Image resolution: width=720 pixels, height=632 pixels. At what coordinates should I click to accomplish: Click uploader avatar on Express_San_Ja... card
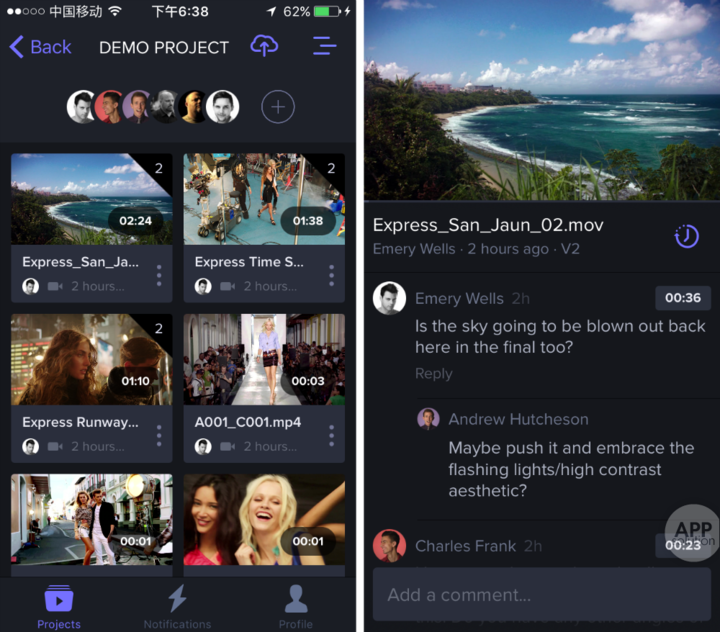[31, 287]
